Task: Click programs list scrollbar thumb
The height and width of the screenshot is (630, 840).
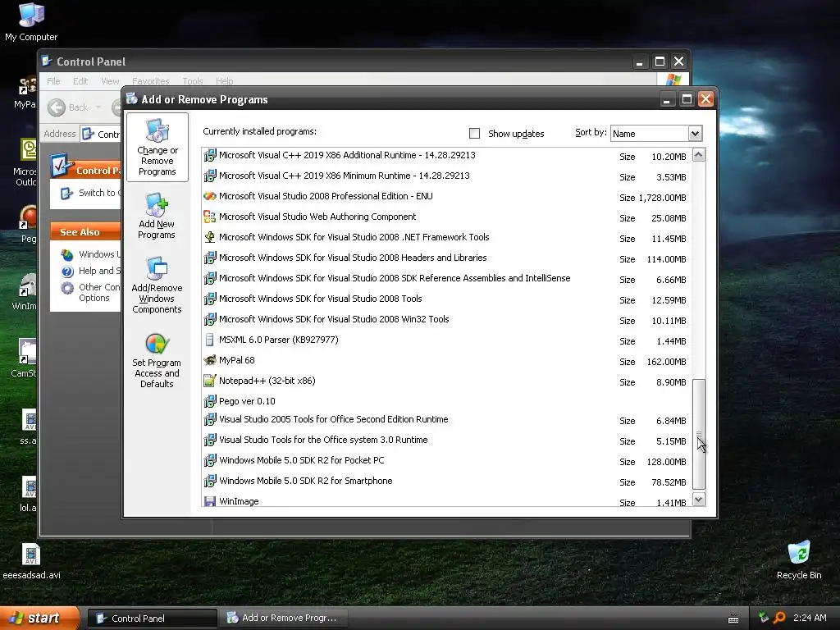Action: pos(699,434)
